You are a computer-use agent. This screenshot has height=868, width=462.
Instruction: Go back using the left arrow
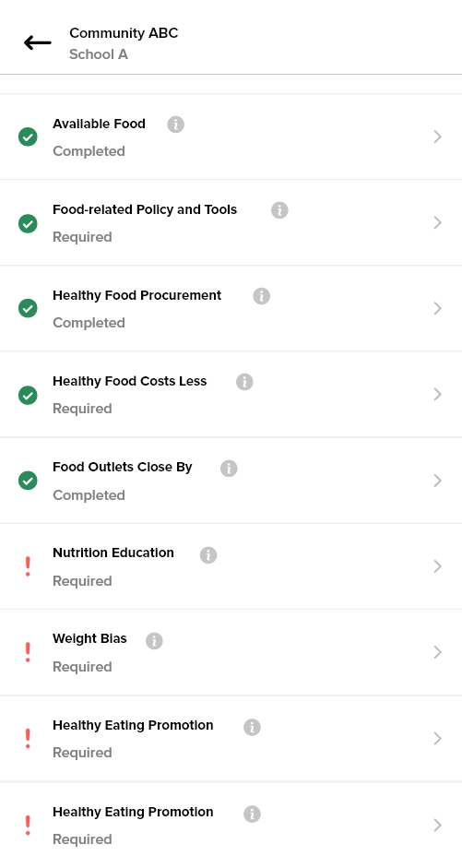[x=38, y=42]
